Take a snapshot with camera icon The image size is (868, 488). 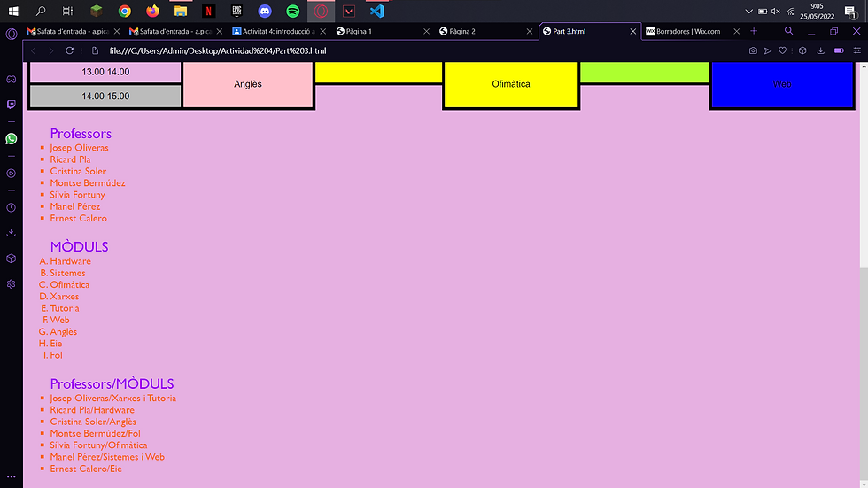click(x=753, y=50)
